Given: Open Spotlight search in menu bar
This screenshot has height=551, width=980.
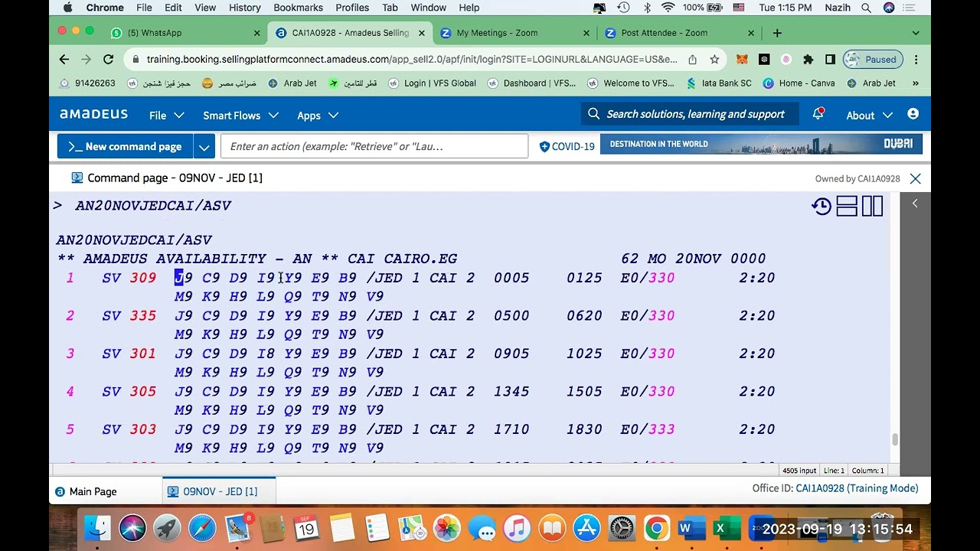Looking at the screenshot, I should (867, 8).
